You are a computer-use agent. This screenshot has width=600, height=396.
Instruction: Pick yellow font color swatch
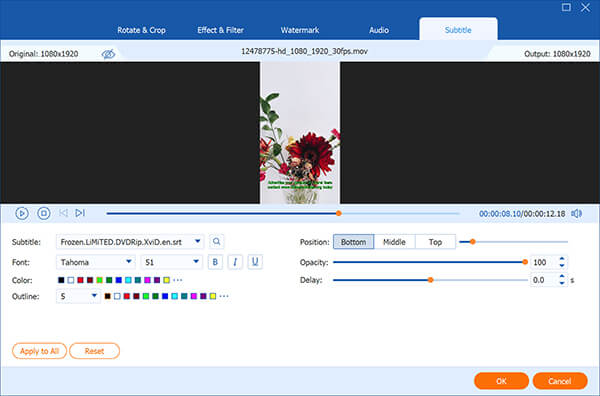point(166,280)
